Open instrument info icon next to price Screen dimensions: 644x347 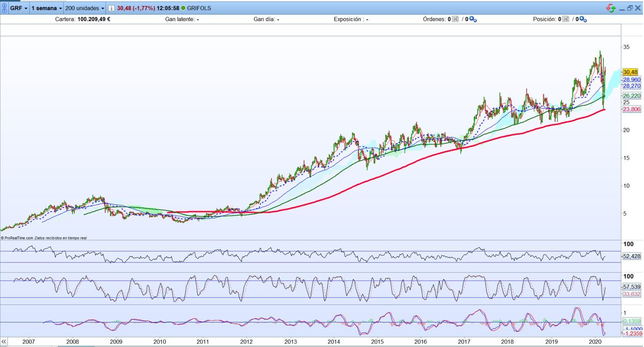coord(111,8)
